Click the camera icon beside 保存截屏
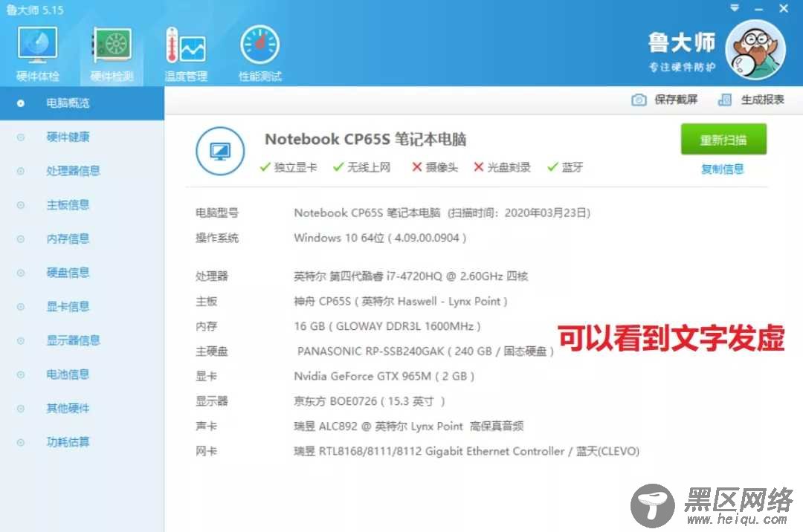 (x=639, y=100)
